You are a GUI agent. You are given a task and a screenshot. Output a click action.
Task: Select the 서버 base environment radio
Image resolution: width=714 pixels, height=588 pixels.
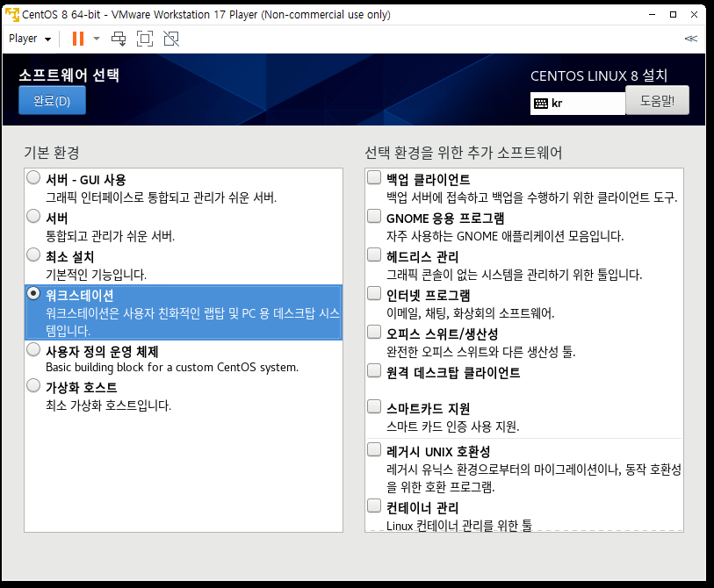click(33, 216)
